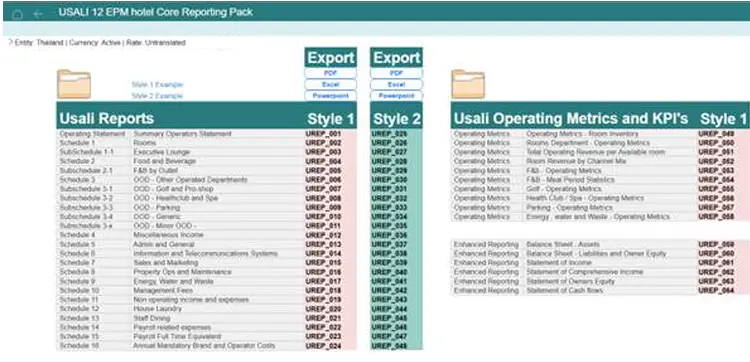Select UREP_051 report code
This screenshot has width=750, height=362.
pos(716,152)
